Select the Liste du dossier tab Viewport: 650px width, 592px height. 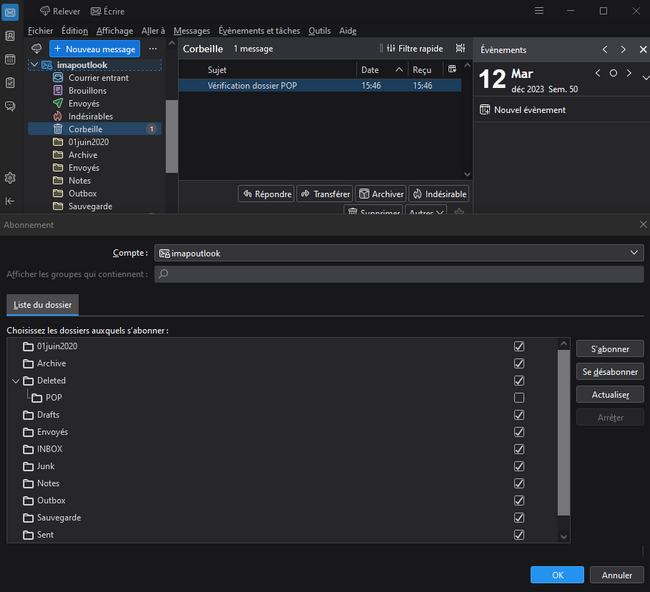[x=42, y=304]
